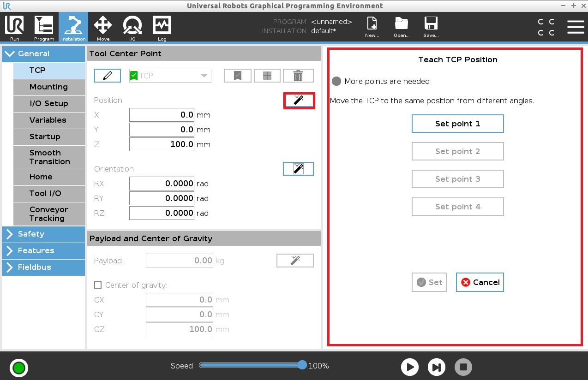Click the default* installation name
Image resolution: width=588 pixels, height=380 pixels.
[x=324, y=31]
